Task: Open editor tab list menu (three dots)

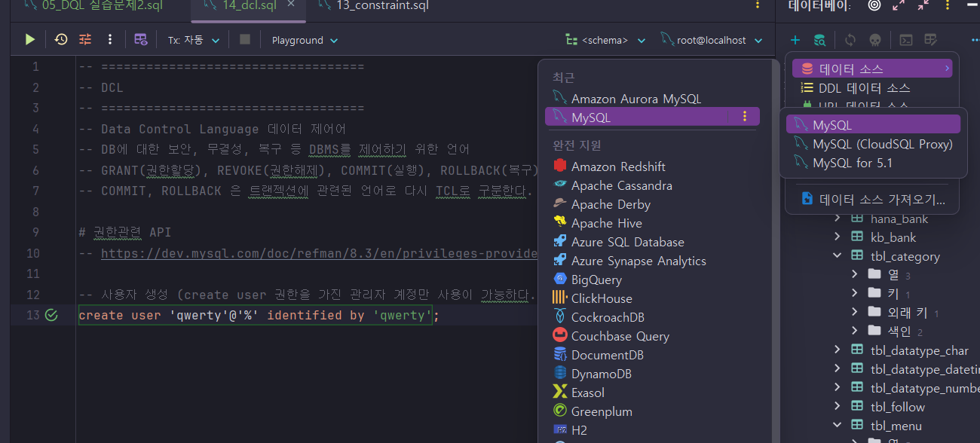Action: 758,5
